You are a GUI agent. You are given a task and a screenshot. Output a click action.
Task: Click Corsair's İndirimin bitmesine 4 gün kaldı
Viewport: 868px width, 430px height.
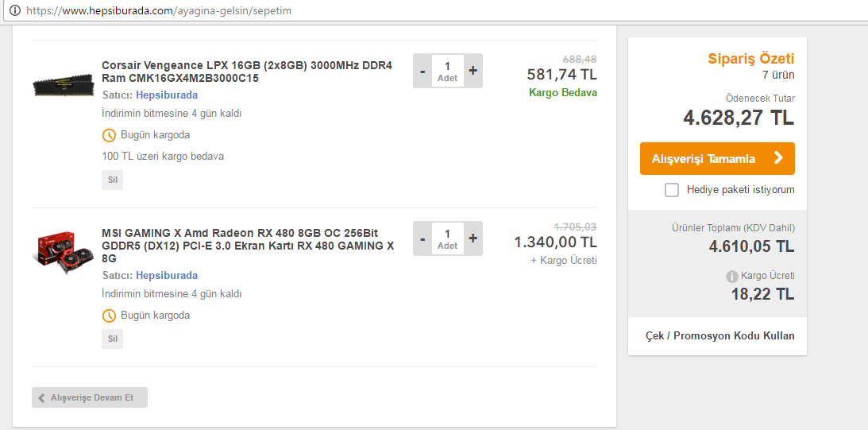click(x=172, y=114)
